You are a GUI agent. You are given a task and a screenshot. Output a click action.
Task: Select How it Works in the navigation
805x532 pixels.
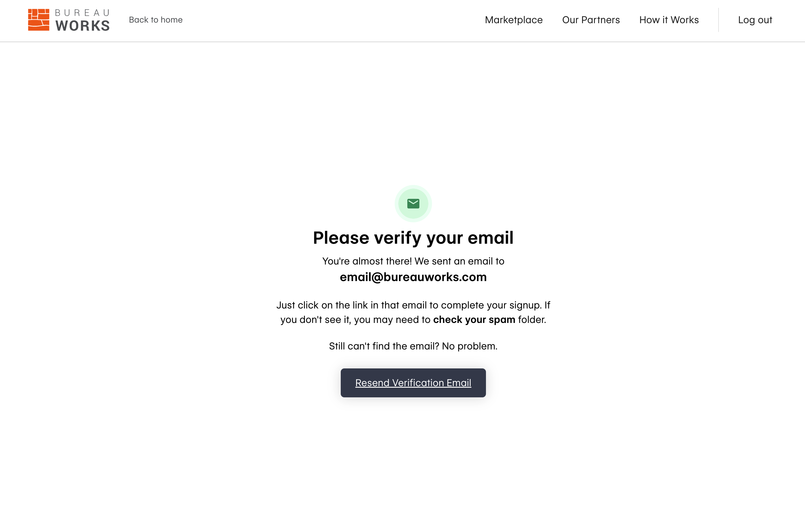point(669,20)
